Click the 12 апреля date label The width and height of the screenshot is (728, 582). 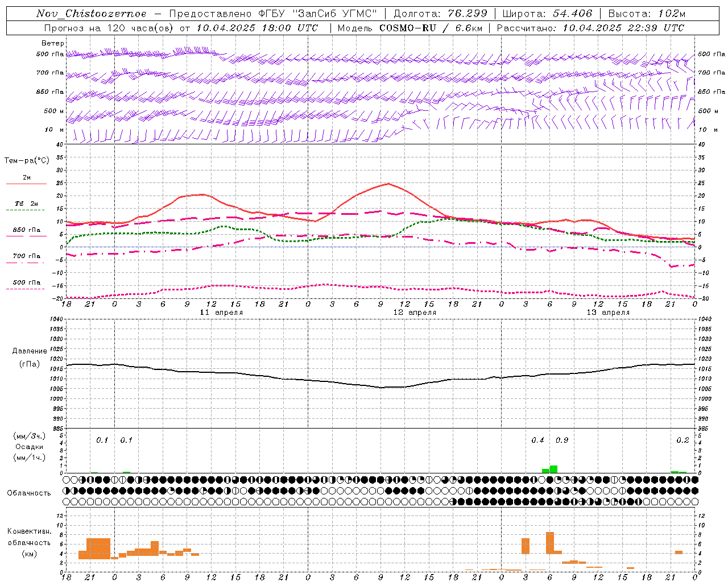415,313
